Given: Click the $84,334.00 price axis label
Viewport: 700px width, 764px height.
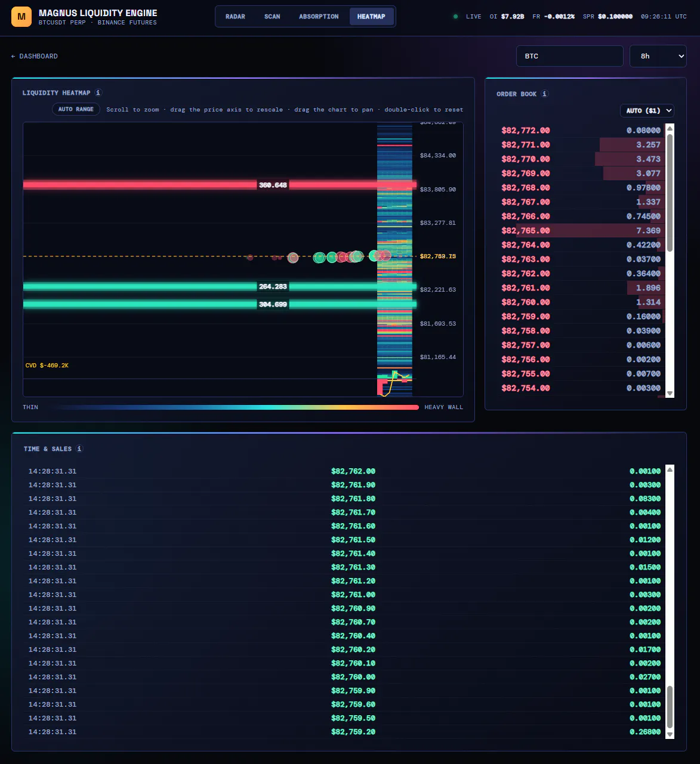Looking at the screenshot, I should point(437,155).
